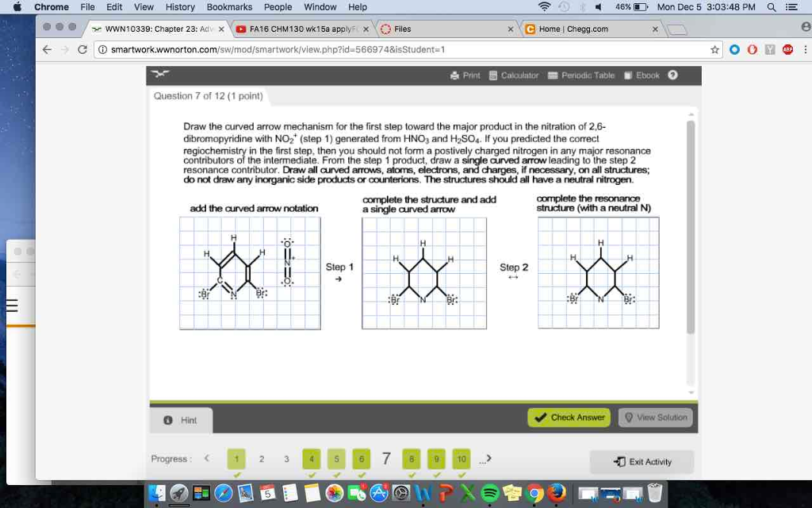
Task: Click the Check Answer button
Action: pos(569,417)
